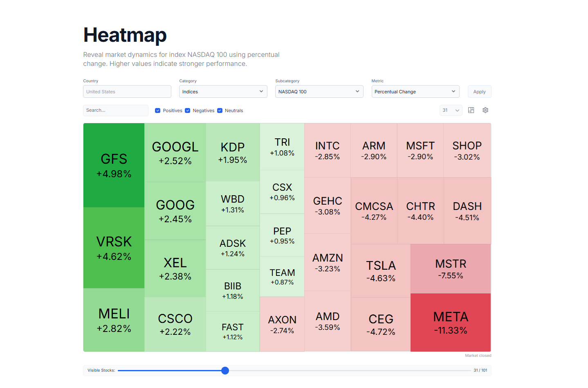Image resolution: width=588 pixels, height=388 pixels.
Task: Select the GFS tile up 4.98%
Action: point(114,165)
